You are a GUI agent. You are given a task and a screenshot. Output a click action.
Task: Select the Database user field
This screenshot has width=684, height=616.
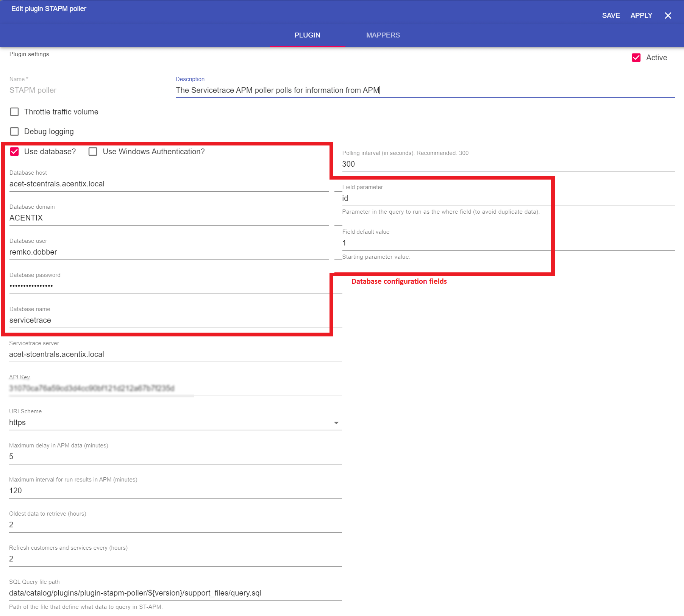click(169, 252)
